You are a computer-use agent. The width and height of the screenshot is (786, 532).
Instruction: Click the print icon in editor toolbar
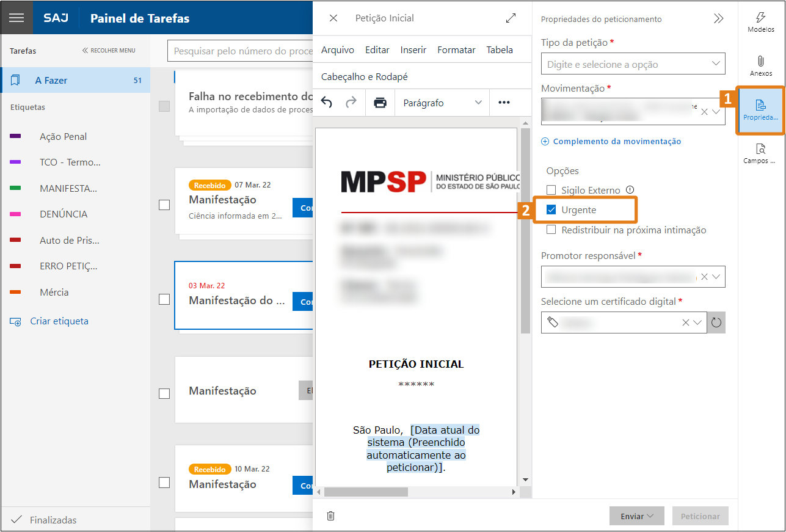380,103
